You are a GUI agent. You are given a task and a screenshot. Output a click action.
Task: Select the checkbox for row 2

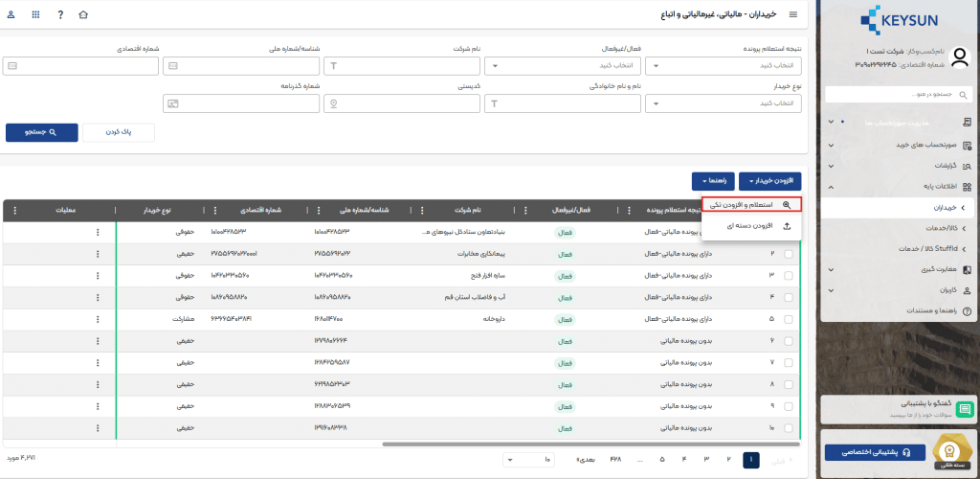point(789,254)
